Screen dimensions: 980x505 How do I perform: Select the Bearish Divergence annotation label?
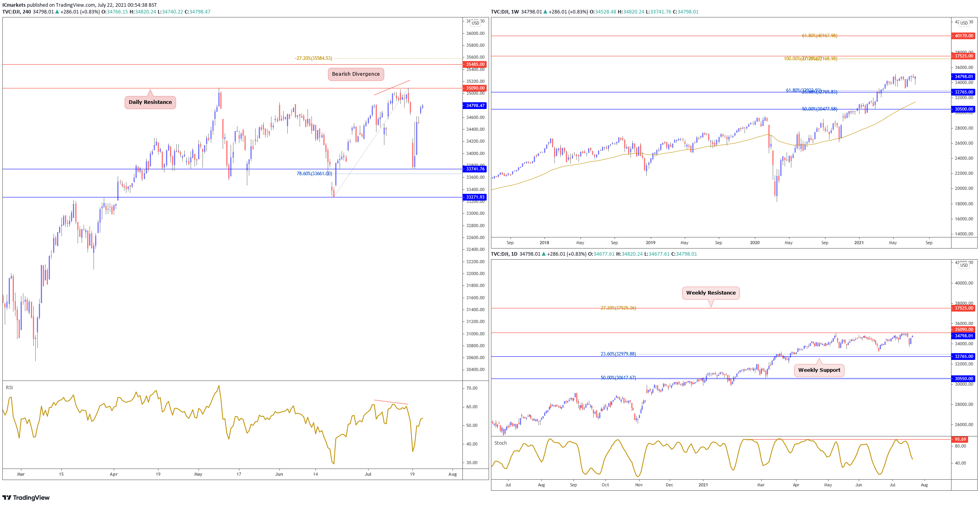click(x=356, y=74)
